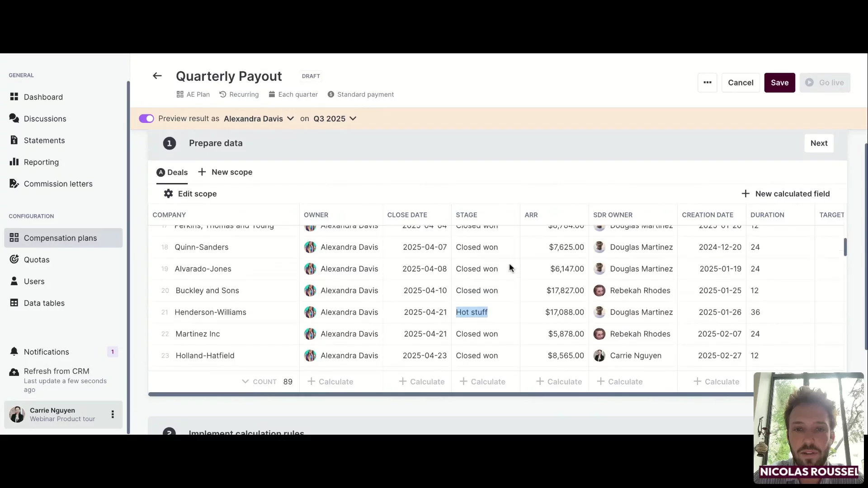Screen dimensions: 868x488
Task: Open the kebab menu beside Carrie Nguyen
Action: tap(113, 414)
